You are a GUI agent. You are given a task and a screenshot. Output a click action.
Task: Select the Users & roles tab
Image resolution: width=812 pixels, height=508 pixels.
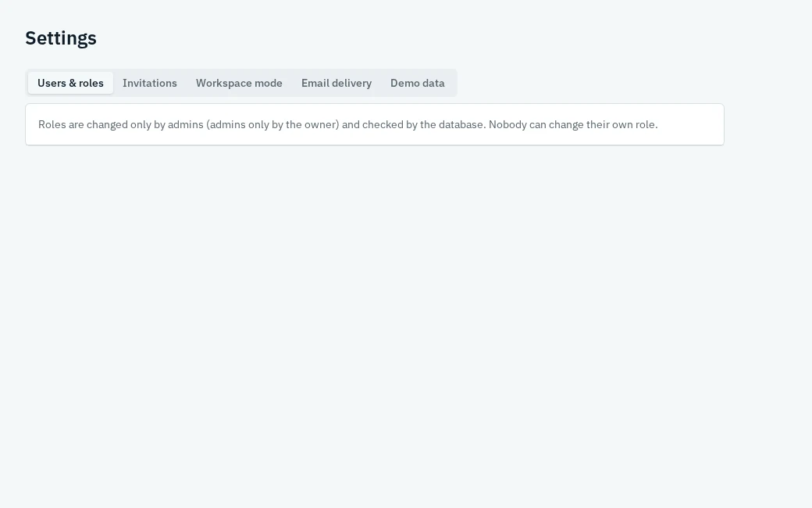(70, 83)
